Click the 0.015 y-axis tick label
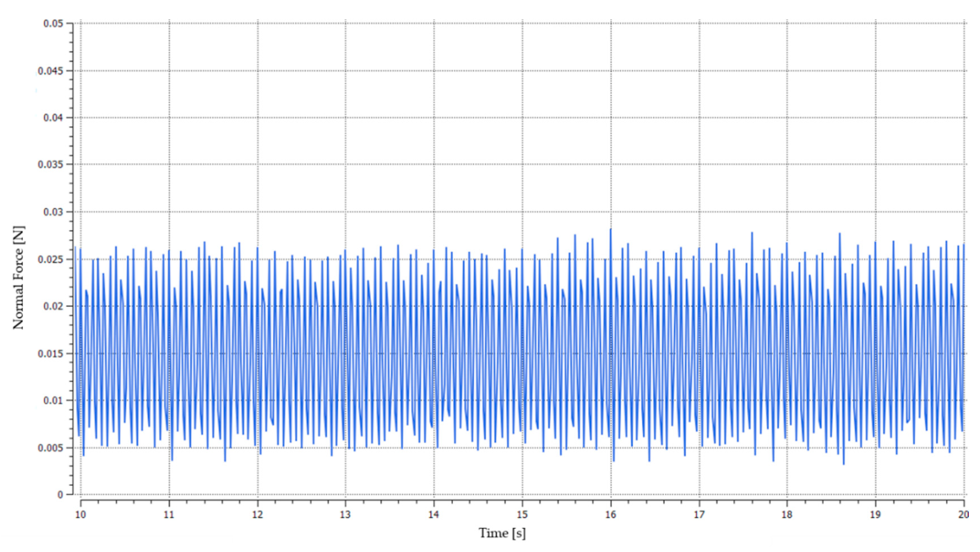Screen dimensions: 980x552 50,354
